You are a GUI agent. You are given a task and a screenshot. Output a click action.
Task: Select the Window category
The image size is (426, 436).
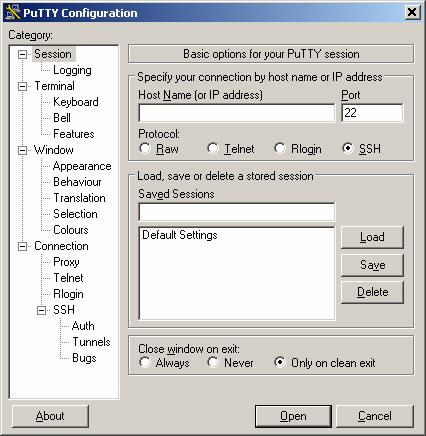click(x=54, y=150)
